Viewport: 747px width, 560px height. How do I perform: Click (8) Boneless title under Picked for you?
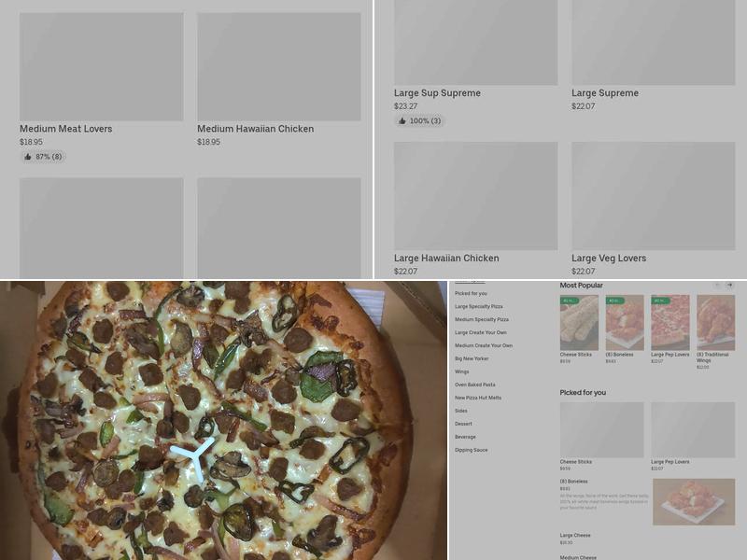[573, 482]
